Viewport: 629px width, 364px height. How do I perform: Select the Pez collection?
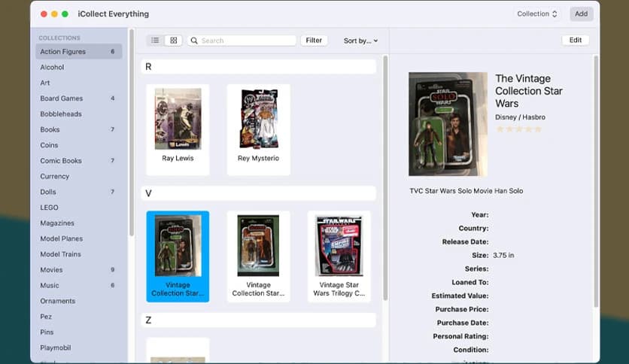pos(78,317)
